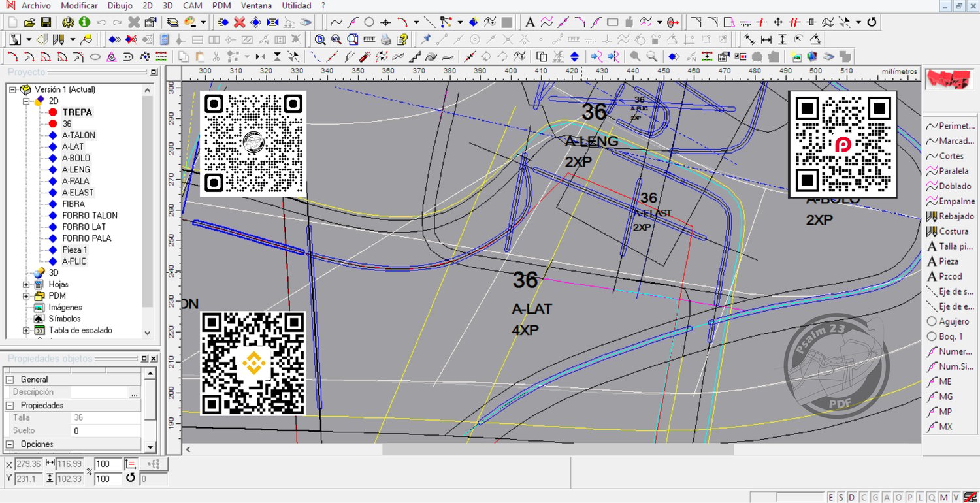Viewport: 980px width, 503px height.
Task: Open the Dibujo menu
Action: click(120, 5)
